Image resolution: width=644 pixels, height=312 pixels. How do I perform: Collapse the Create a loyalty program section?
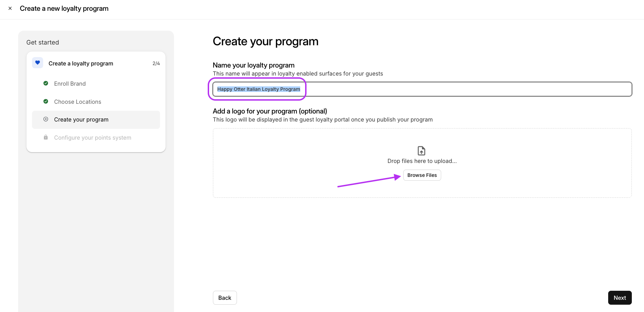click(81, 63)
